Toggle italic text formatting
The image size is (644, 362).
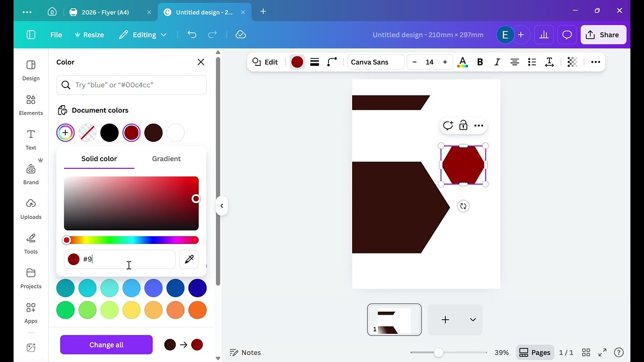click(497, 62)
